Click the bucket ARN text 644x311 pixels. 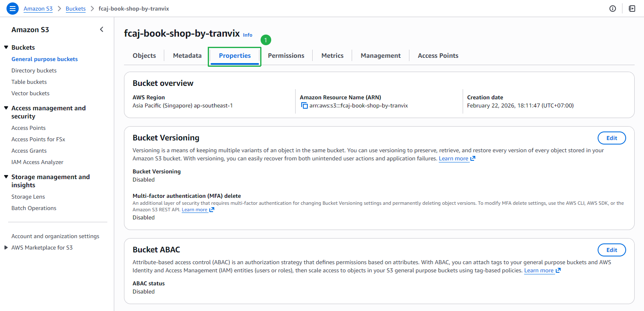(x=359, y=105)
